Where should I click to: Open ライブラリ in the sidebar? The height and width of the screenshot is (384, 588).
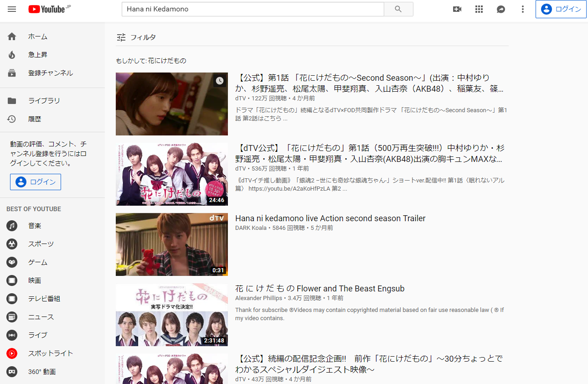click(52, 101)
